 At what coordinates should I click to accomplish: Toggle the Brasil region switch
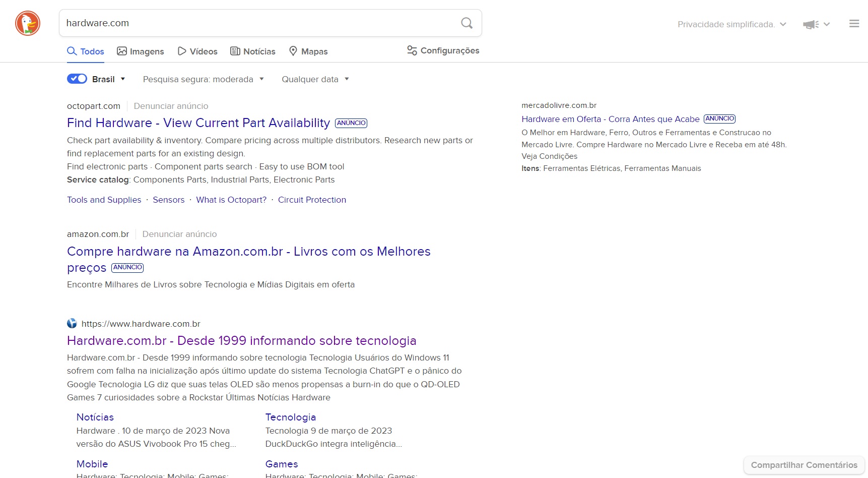click(x=77, y=79)
